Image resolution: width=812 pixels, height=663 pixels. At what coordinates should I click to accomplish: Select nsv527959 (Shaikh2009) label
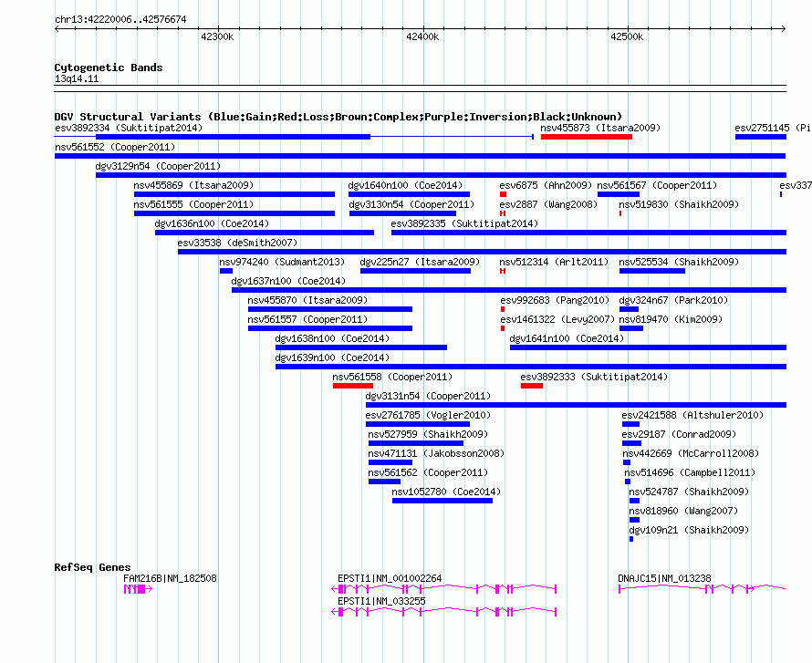[x=428, y=434]
